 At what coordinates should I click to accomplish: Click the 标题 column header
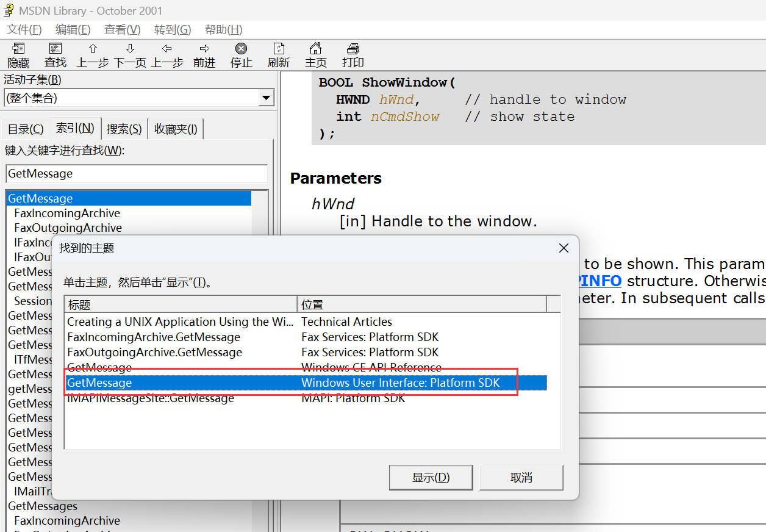(x=181, y=304)
